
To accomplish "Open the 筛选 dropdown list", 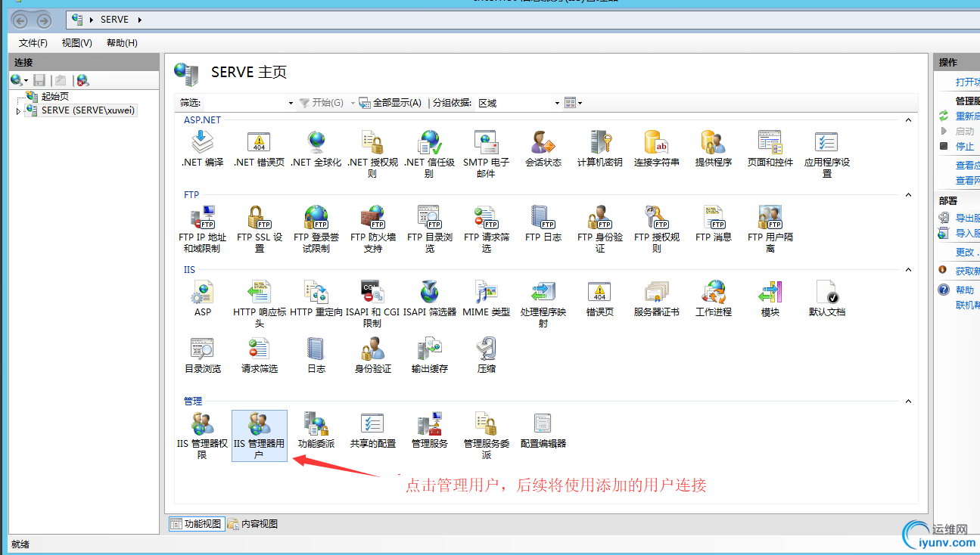I will (x=290, y=102).
